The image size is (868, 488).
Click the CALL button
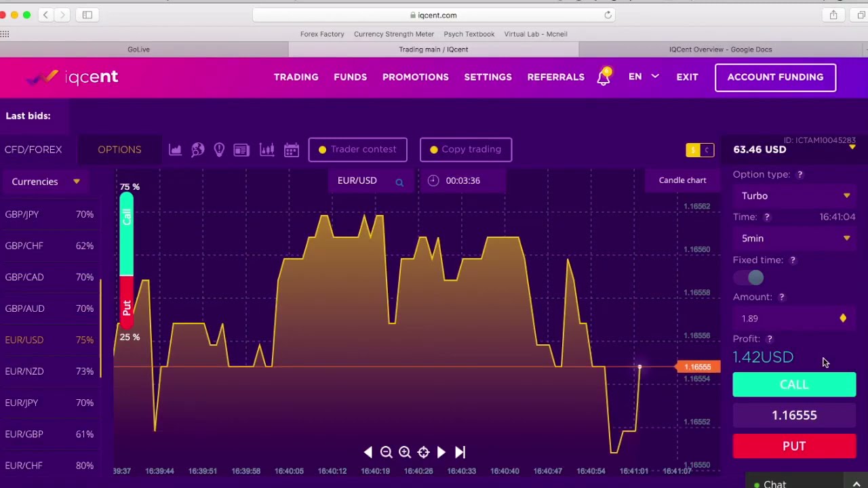tap(794, 384)
